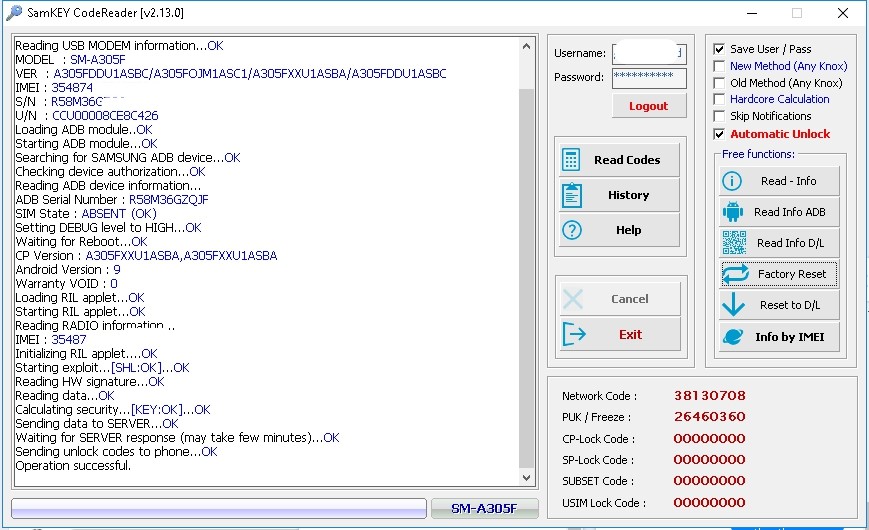The width and height of the screenshot is (869, 530).
Task: Click the Cancel button label
Action: point(630,299)
